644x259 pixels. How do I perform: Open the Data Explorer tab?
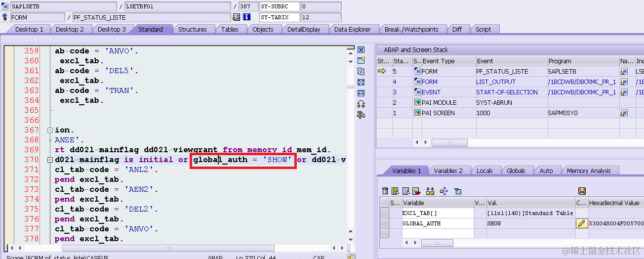[353, 29]
